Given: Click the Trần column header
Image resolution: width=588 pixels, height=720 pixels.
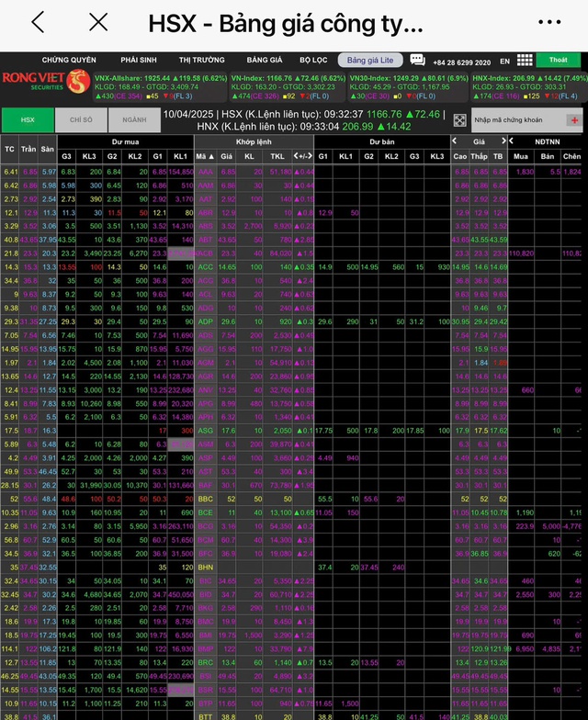Looking at the screenshot, I should click(x=28, y=149).
